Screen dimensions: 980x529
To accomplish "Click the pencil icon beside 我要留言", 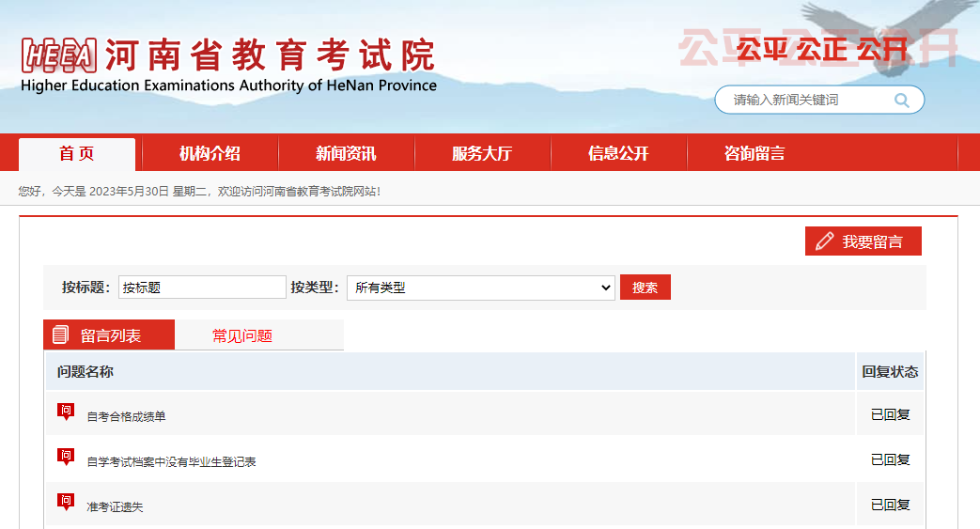I will coord(825,241).
